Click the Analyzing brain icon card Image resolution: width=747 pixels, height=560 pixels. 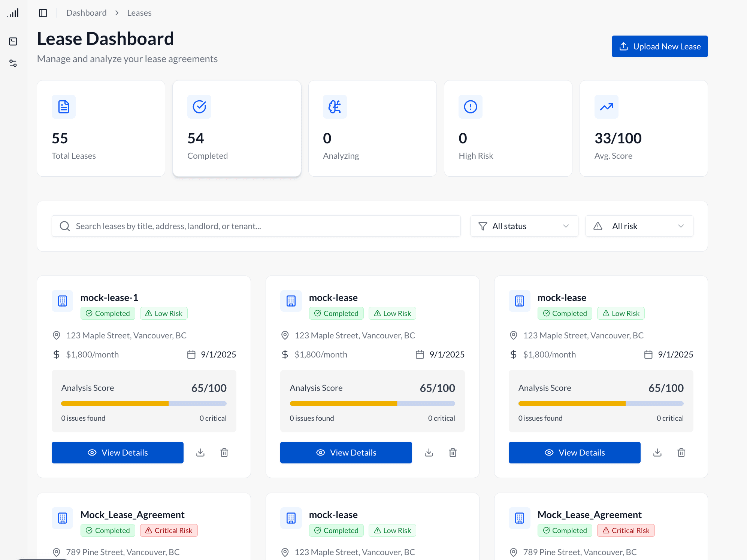pyautogui.click(x=335, y=107)
